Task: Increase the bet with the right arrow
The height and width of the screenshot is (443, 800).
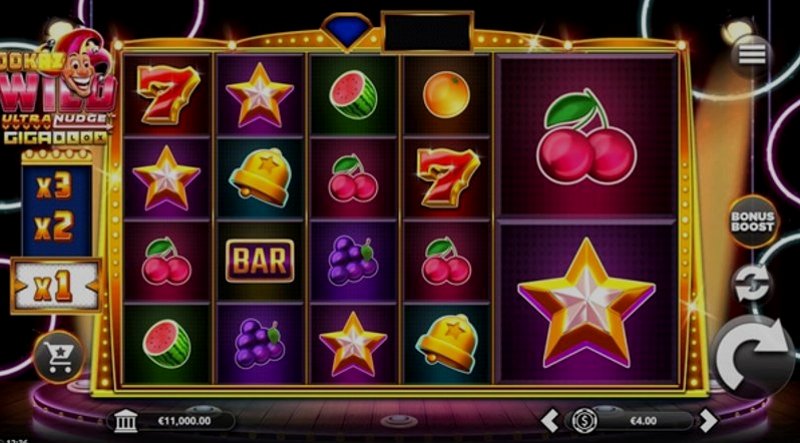Action: [708, 421]
